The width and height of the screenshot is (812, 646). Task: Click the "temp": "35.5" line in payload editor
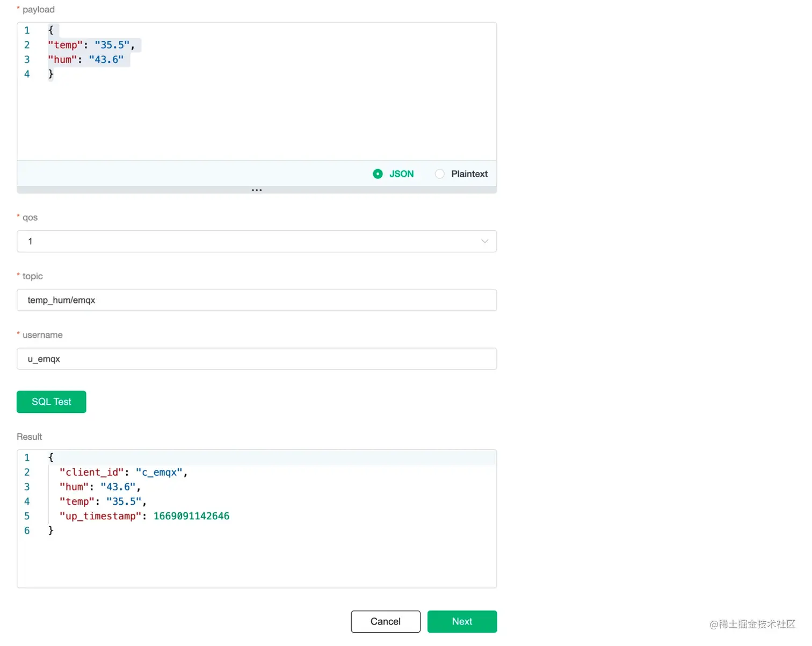click(91, 45)
